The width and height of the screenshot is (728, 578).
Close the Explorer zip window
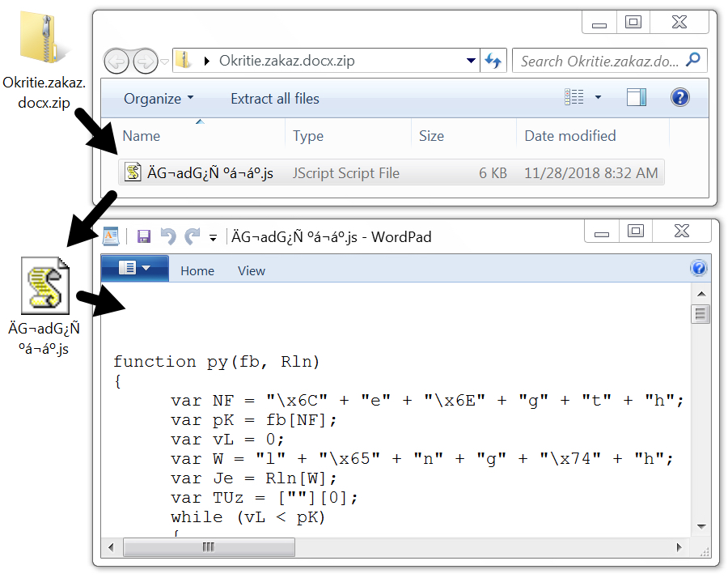coord(679,23)
